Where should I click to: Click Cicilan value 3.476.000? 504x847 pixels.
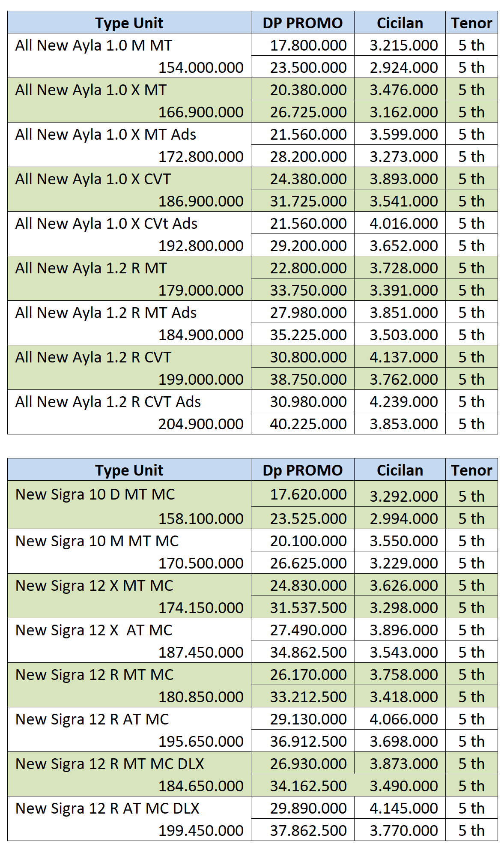click(404, 90)
